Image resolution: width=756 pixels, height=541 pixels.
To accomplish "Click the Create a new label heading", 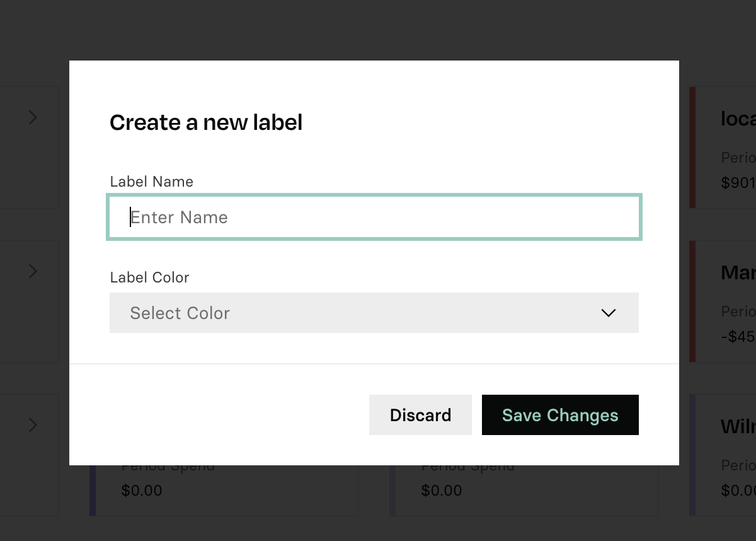I will point(206,122).
